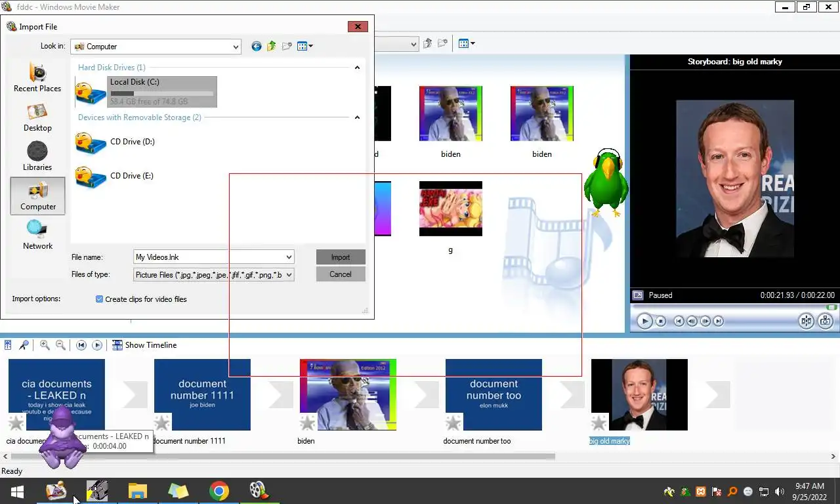Cancel the Import File dialog
The image size is (840, 504).
[x=341, y=274]
